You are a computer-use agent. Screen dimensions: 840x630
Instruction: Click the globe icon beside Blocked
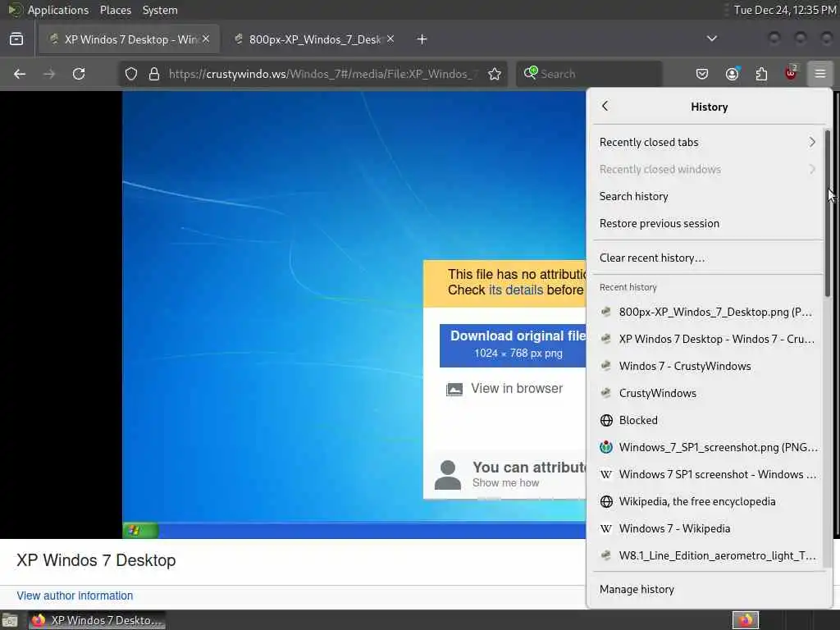pos(606,420)
